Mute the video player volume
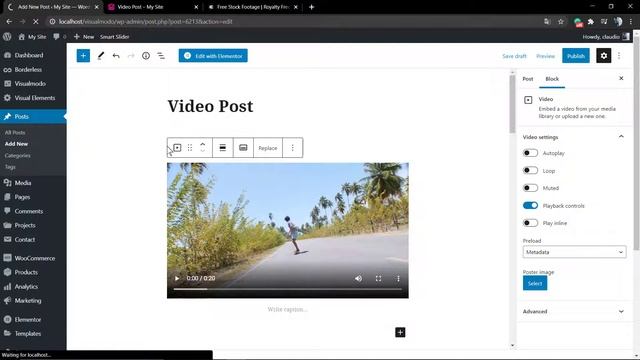The width and height of the screenshot is (640, 360). (x=358, y=278)
